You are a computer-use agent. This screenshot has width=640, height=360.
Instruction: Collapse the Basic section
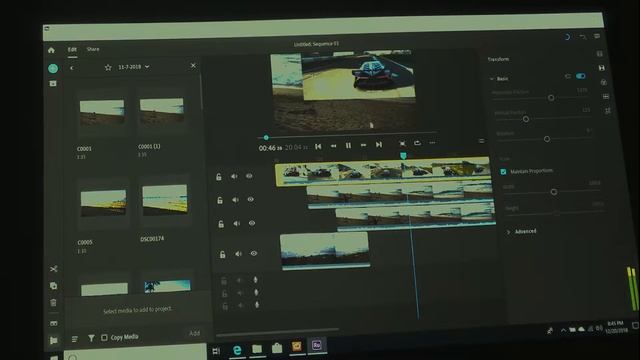click(x=492, y=78)
